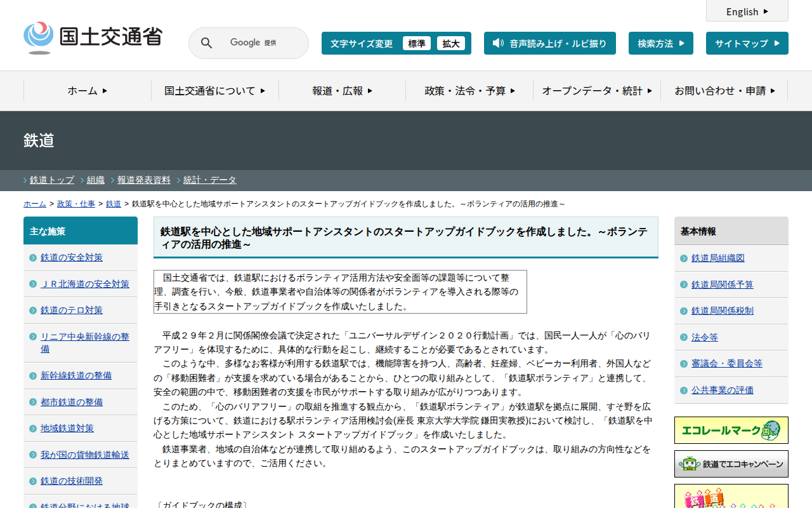Open 鉄道局関係税制 link

[723, 311]
